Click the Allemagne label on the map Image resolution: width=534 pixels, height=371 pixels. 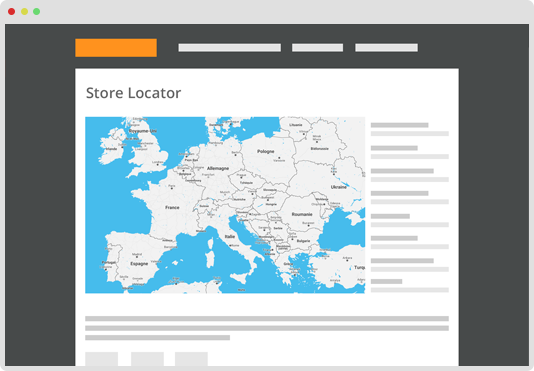pos(218,168)
